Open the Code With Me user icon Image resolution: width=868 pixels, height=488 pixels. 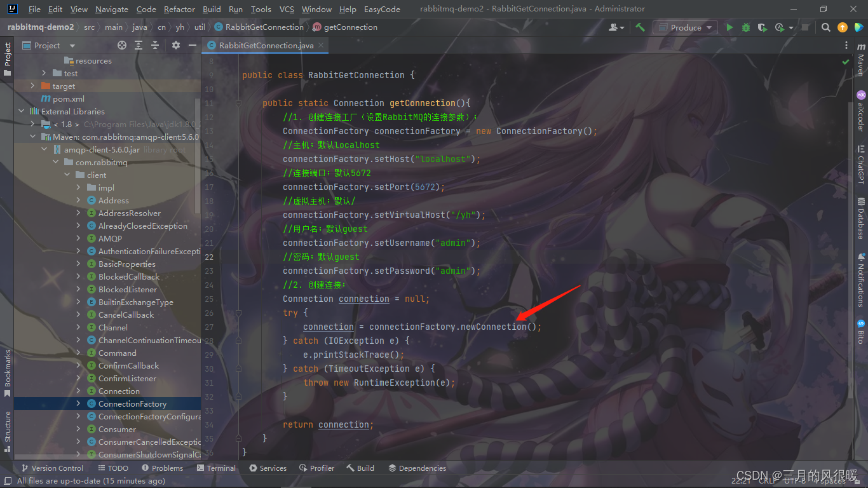[614, 27]
